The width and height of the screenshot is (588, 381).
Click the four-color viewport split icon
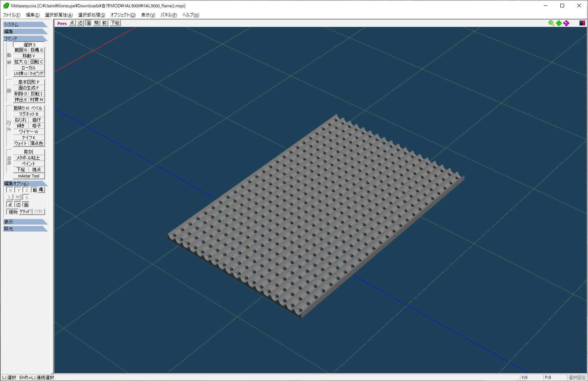(x=582, y=23)
